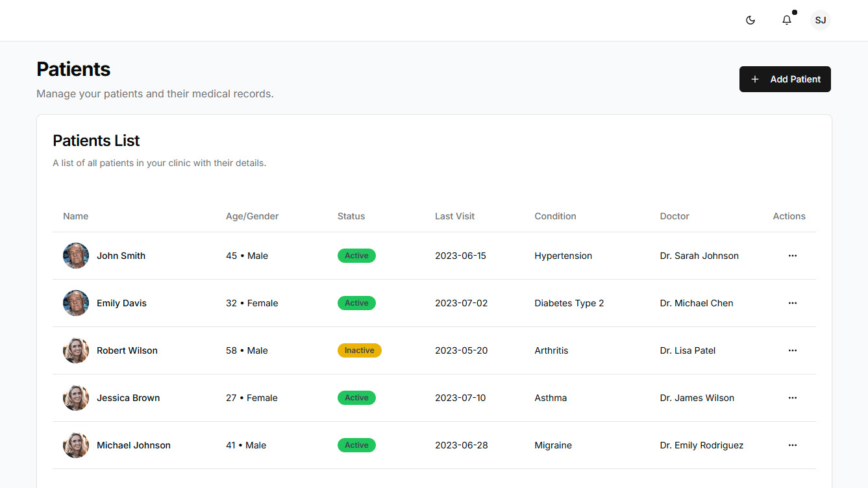Click Emily Davis's profile picture
This screenshot has width=868, height=488.
(76, 303)
